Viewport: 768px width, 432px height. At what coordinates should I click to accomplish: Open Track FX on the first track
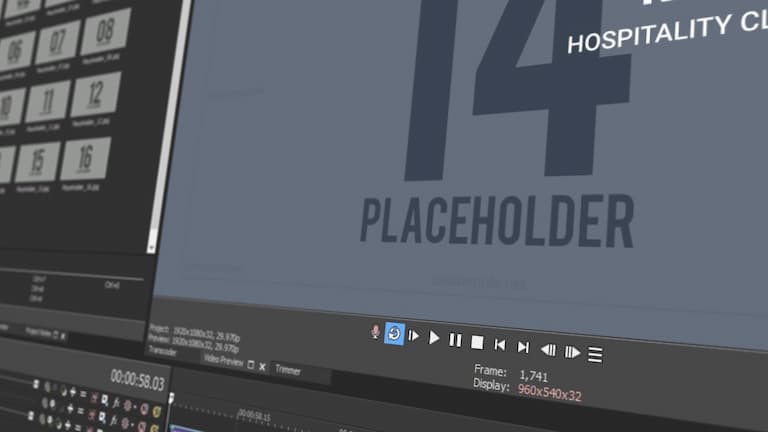[x=116, y=403]
